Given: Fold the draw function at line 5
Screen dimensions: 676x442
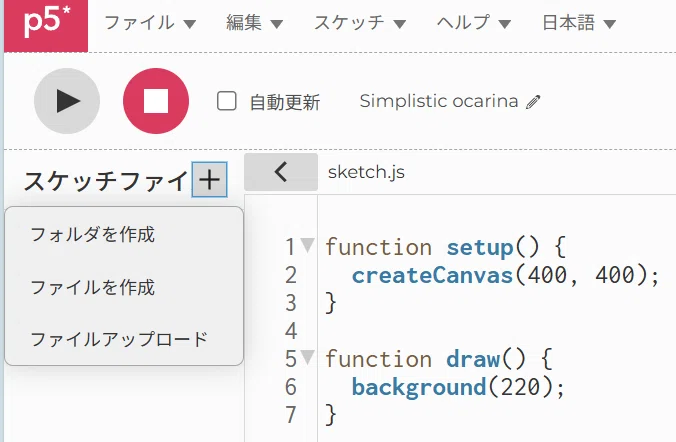Looking at the screenshot, I should tap(307, 357).
